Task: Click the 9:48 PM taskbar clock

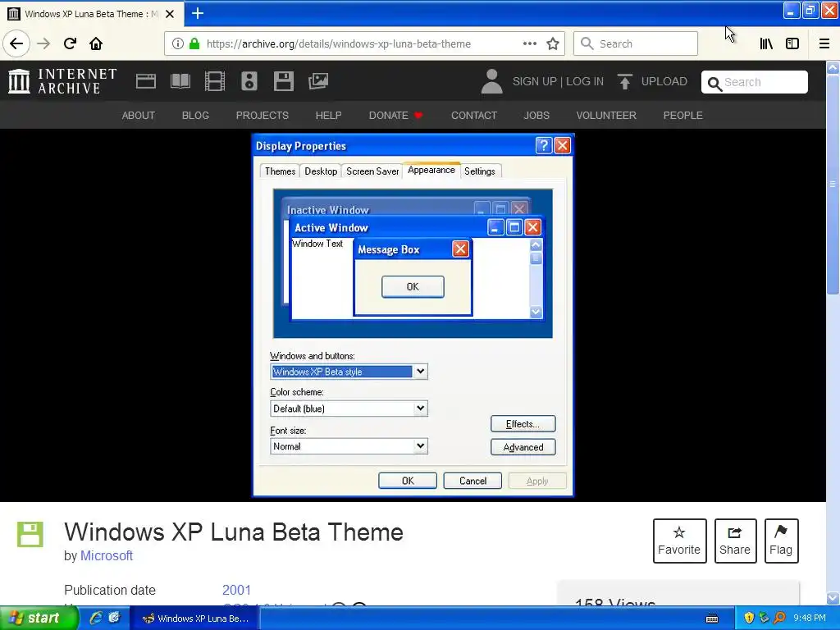Action: [x=810, y=619]
